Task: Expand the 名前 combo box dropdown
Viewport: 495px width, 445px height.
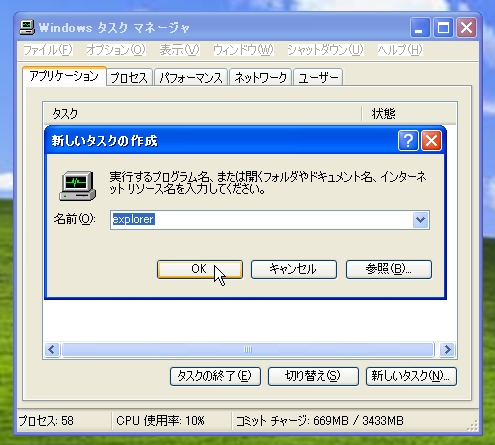Action: click(421, 220)
